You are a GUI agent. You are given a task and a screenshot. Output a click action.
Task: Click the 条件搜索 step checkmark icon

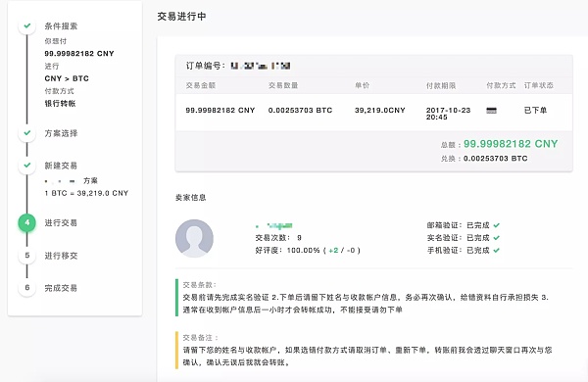pyautogui.click(x=27, y=25)
